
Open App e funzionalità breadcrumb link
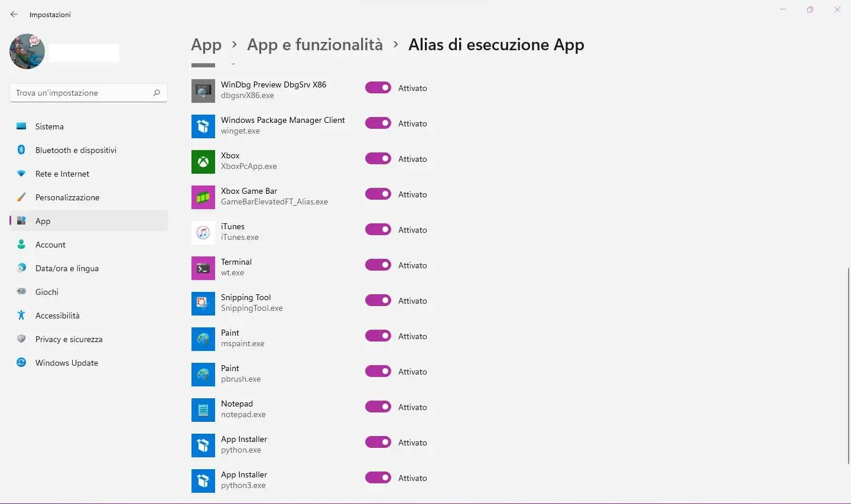[315, 45]
